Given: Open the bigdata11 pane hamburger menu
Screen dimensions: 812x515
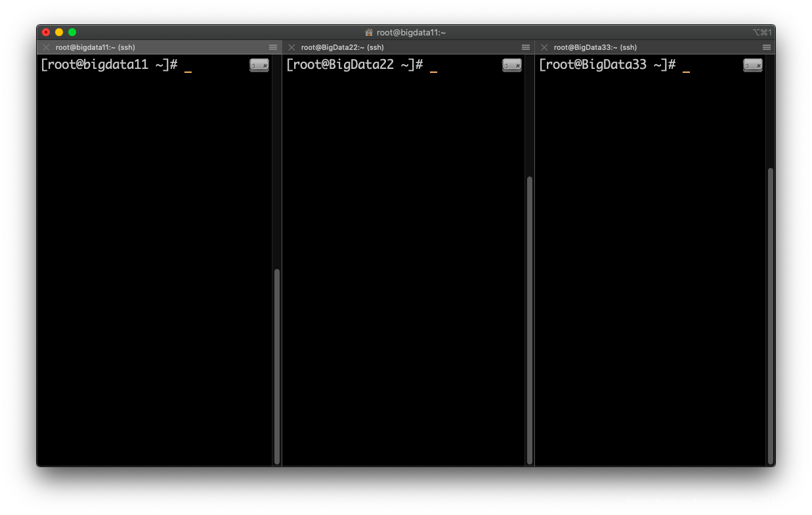Looking at the screenshot, I should click(x=273, y=47).
